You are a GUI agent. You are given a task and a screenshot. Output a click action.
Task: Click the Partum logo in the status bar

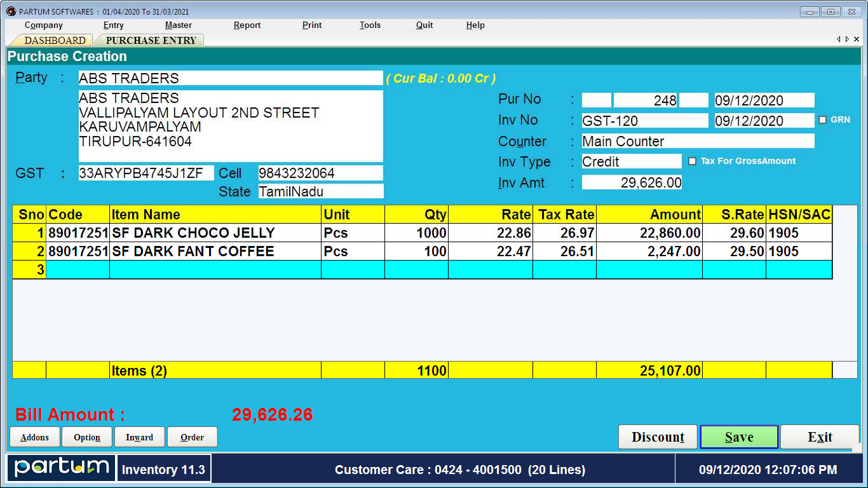(59, 468)
